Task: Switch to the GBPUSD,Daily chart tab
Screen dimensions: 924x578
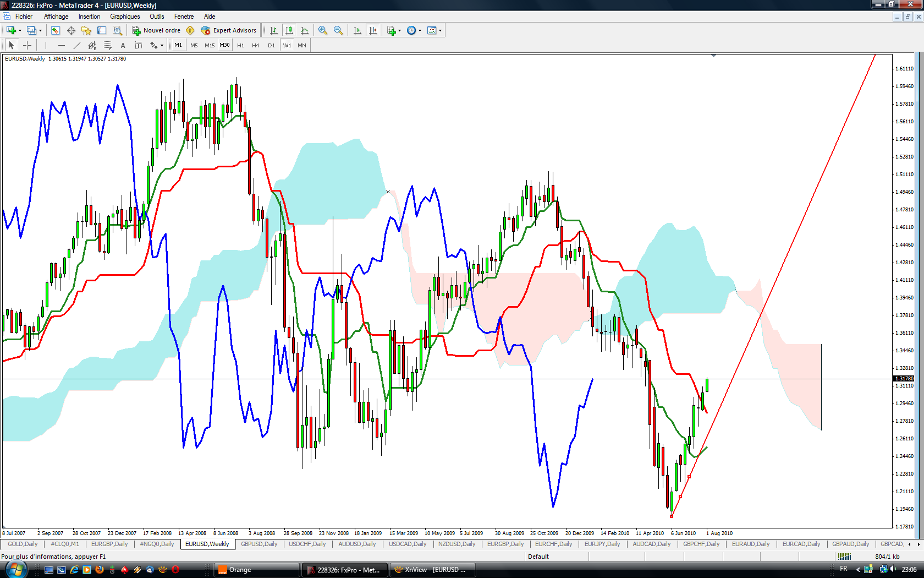Action: click(259, 544)
